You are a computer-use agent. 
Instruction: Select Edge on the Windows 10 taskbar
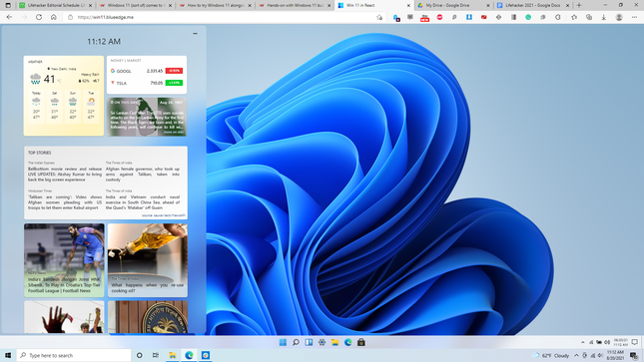[189, 355]
